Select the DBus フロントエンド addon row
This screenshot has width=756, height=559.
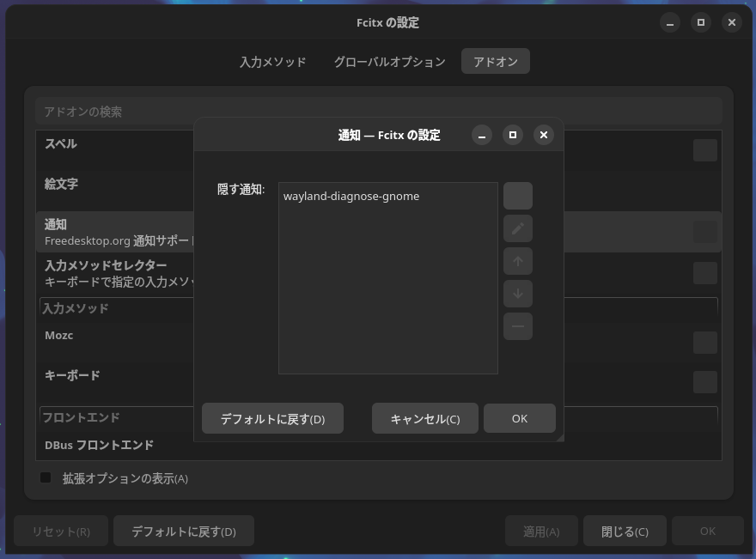(x=379, y=446)
